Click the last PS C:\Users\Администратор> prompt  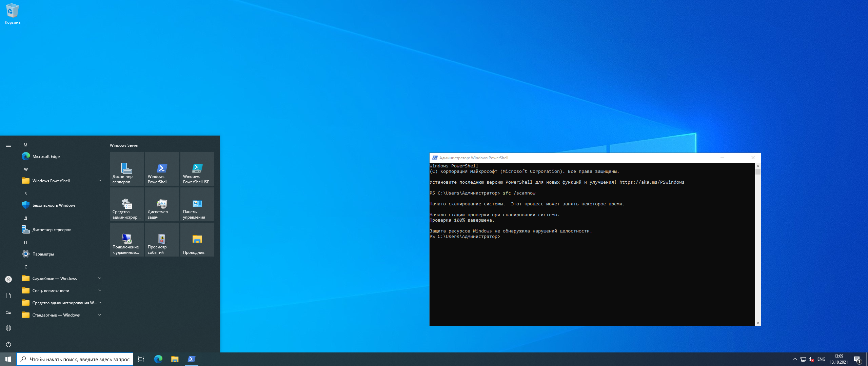pyautogui.click(x=465, y=237)
